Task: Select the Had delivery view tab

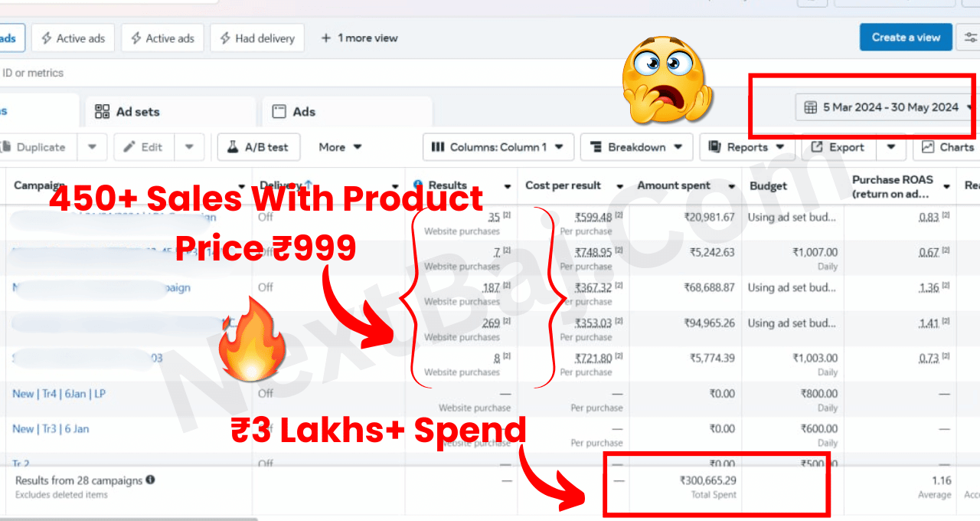Action: click(x=256, y=38)
